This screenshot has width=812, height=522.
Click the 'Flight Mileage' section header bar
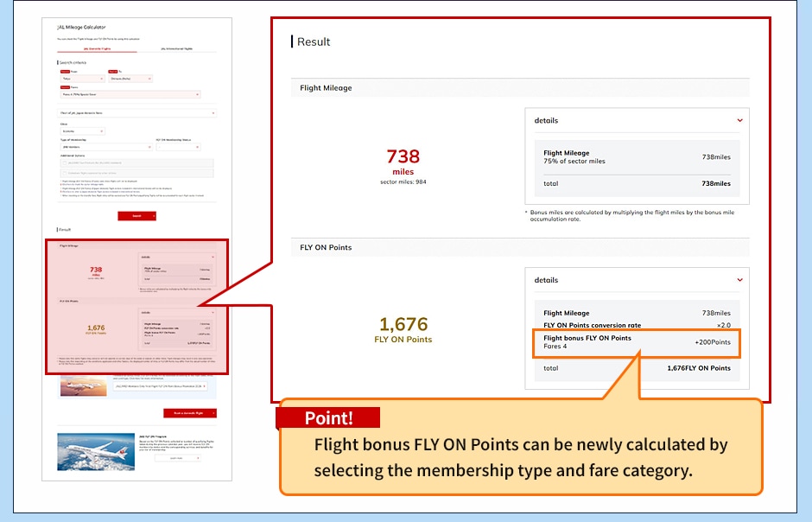pos(520,87)
